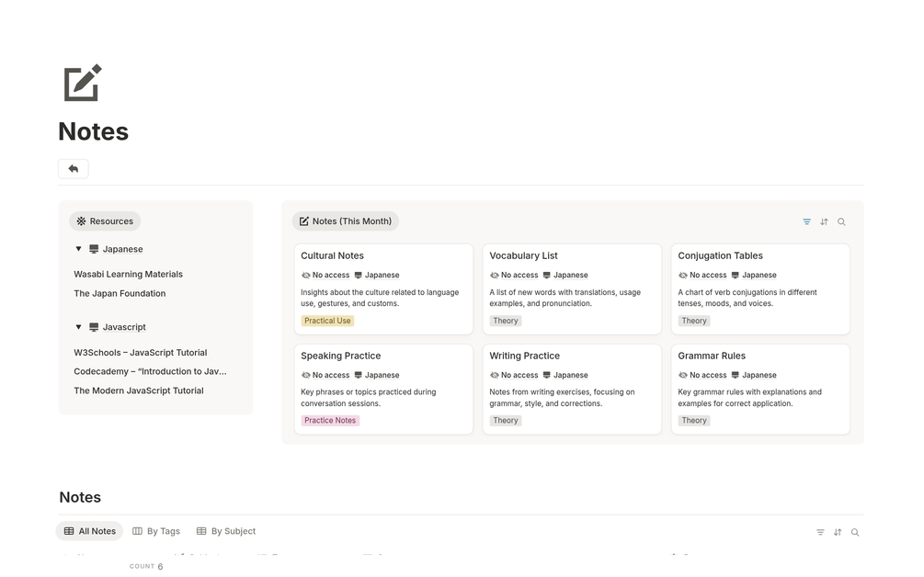Open Wasabi Learning Materials link
Image resolution: width=924 pixels, height=577 pixels.
128,274
